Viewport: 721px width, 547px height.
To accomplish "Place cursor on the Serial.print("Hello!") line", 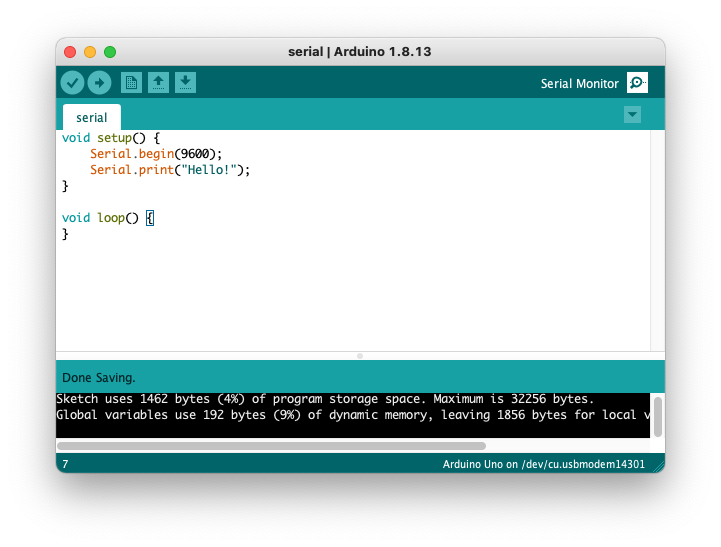I will (x=169, y=170).
